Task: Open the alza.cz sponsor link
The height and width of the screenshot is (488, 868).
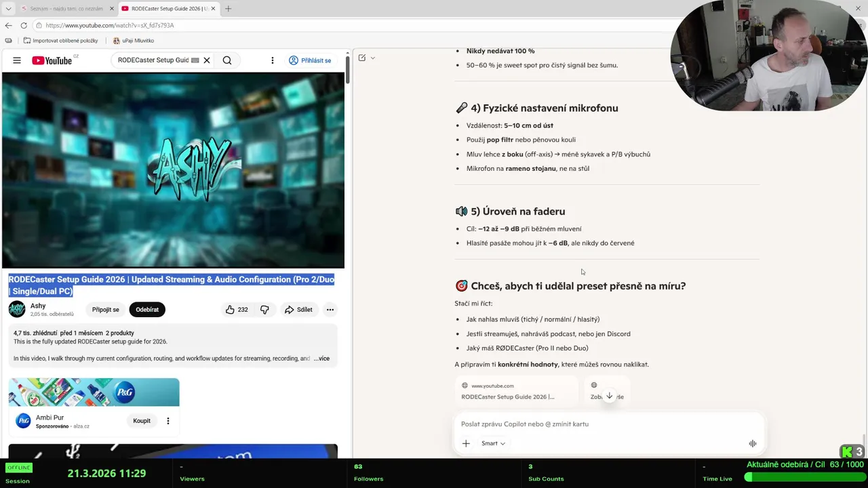Action: 81,426
